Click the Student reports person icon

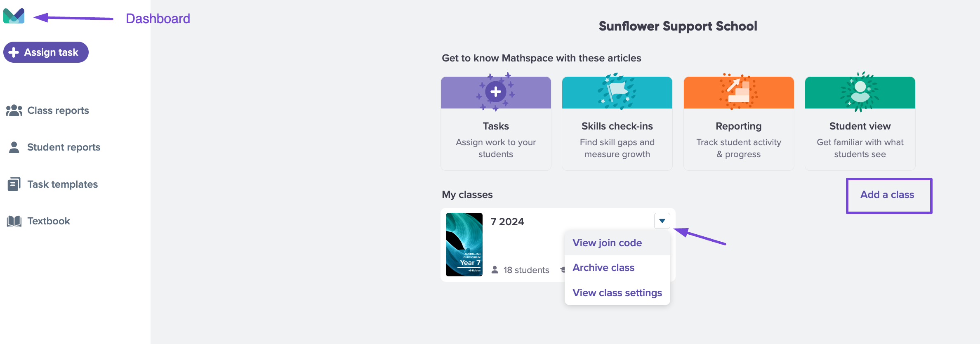coord(14,147)
